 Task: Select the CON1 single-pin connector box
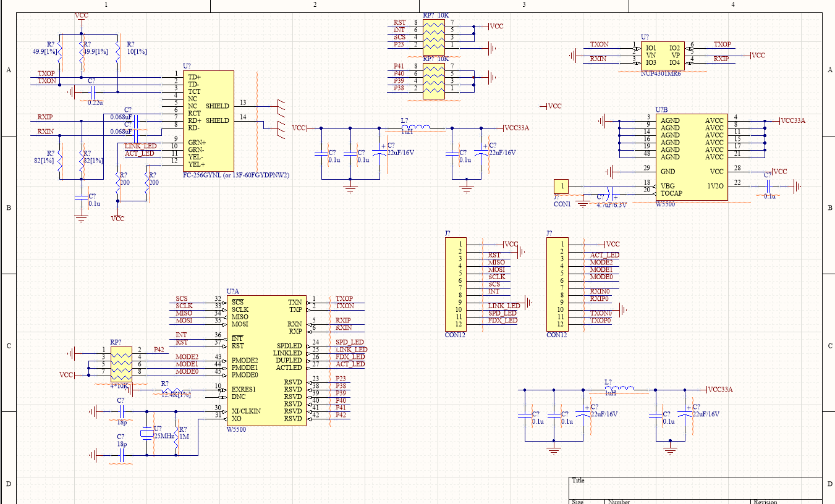(x=561, y=187)
